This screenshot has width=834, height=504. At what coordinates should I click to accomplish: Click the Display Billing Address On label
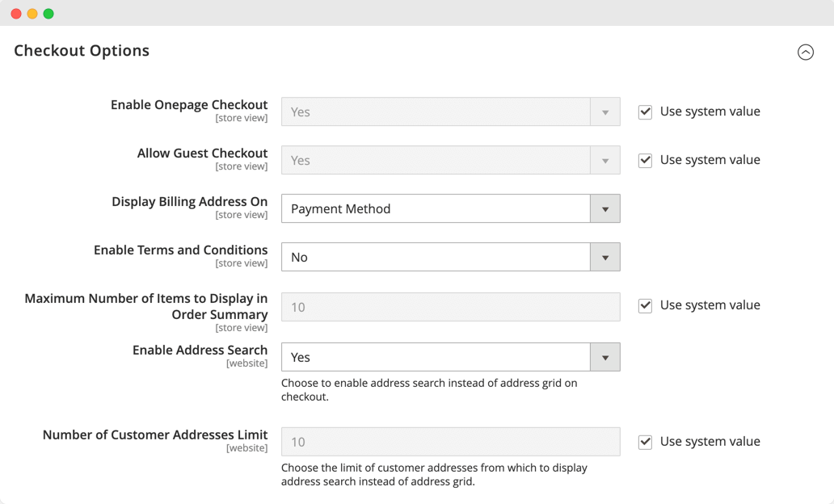pyautogui.click(x=189, y=201)
